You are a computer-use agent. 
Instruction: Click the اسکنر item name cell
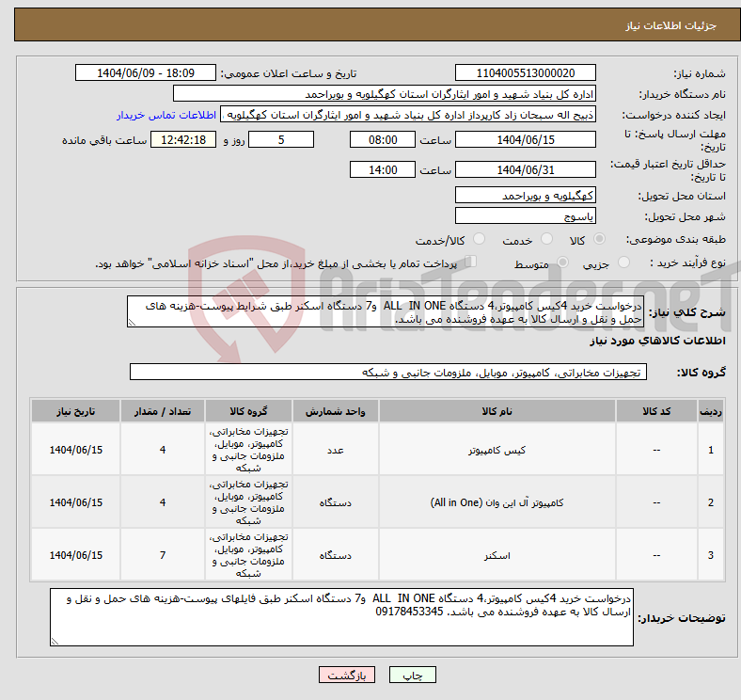497,555
